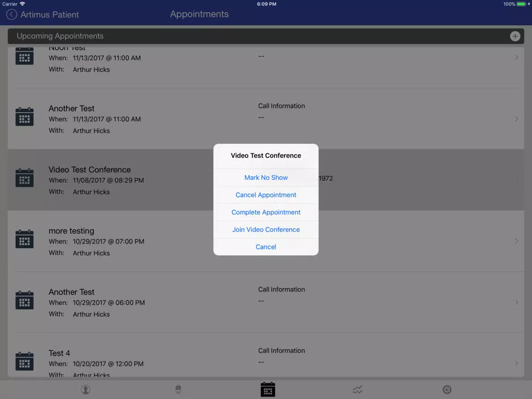Click date 10/20/2017 @ 12:00 PM
The image size is (532, 399).
(x=108, y=364)
